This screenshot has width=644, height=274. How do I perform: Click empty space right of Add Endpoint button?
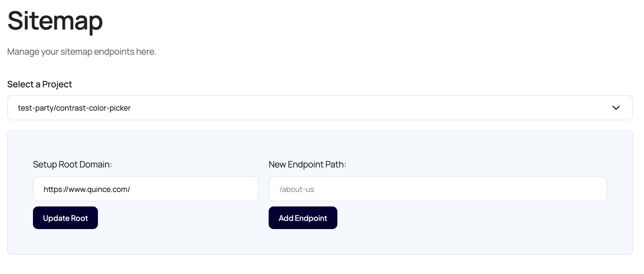pyautogui.click(x=439, y=218)
